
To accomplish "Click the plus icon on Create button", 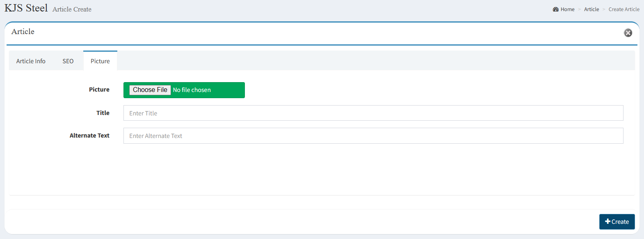I will click(x=608, y=221).
